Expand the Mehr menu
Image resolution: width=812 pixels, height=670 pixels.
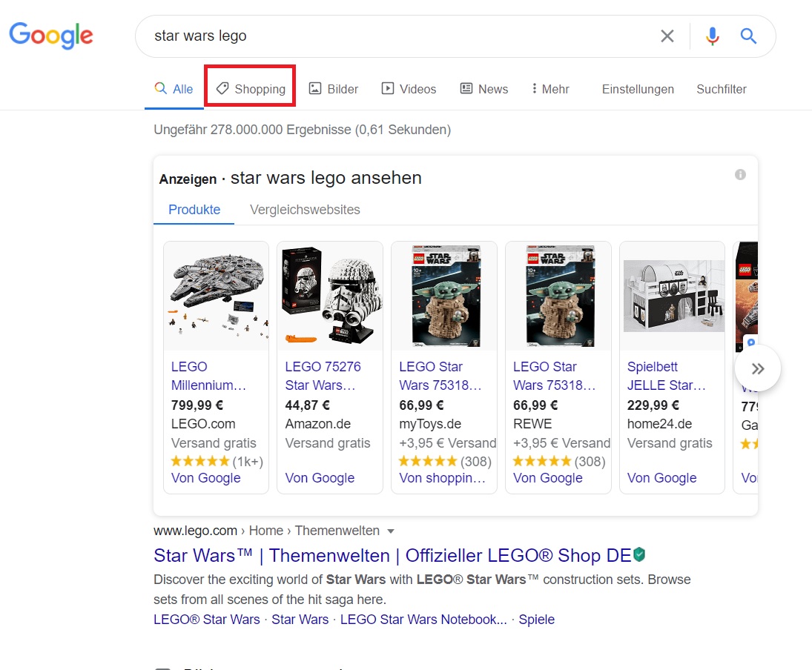point(550,89)
